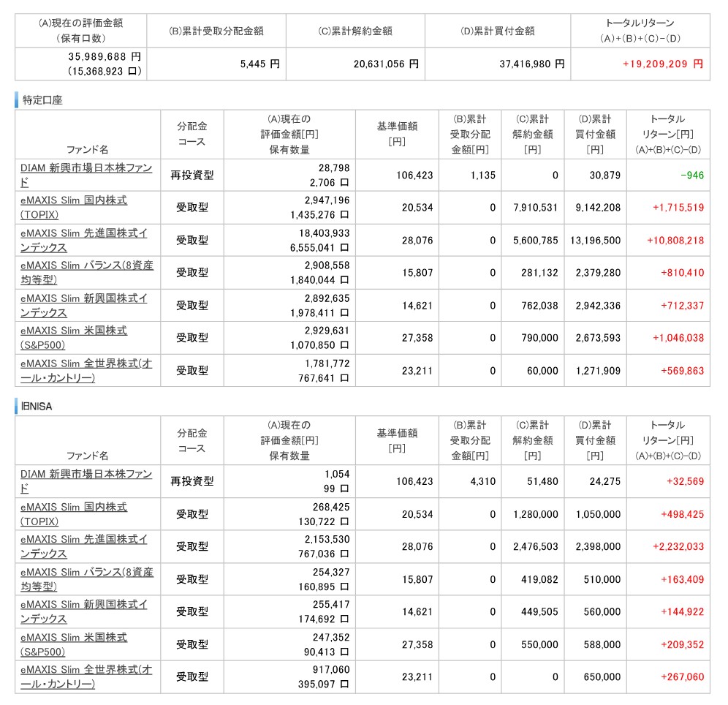This screenshot has height=705, width=728.
Task: Select return value +163,409
Action: 683,579
